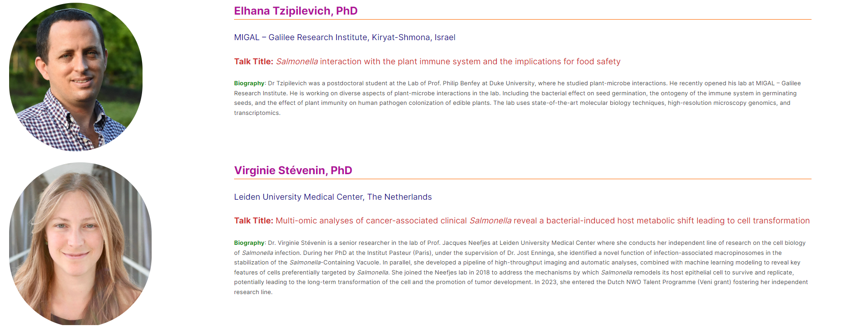
Task: Click the green 'Biography:' label under Stévenin
Action: click(x=250, y=243)
